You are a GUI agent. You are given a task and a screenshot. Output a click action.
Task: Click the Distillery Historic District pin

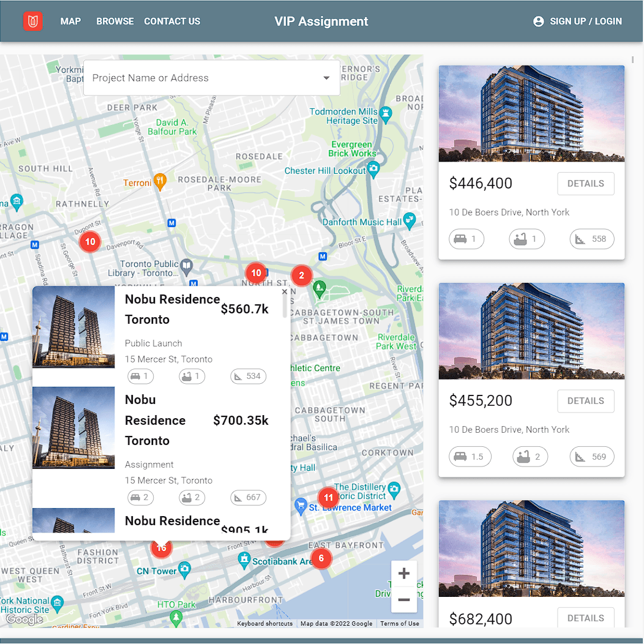pos(394,490)
